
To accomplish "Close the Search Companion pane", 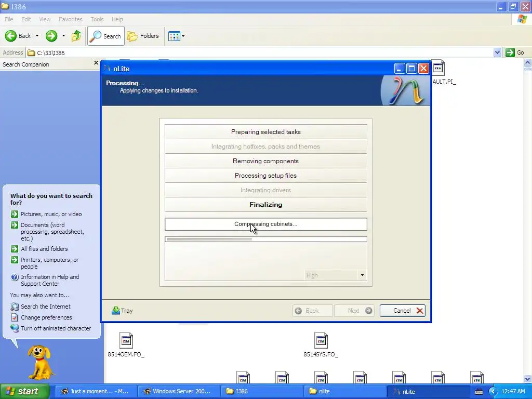I will point(96,63).
